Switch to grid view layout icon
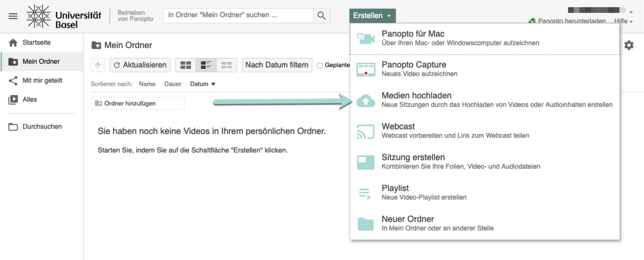 185,65
